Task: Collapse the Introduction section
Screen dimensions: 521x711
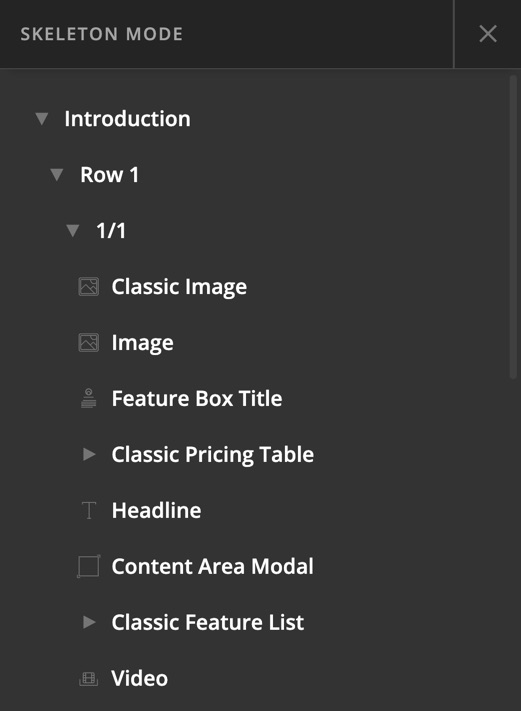Action: [42, 119]
